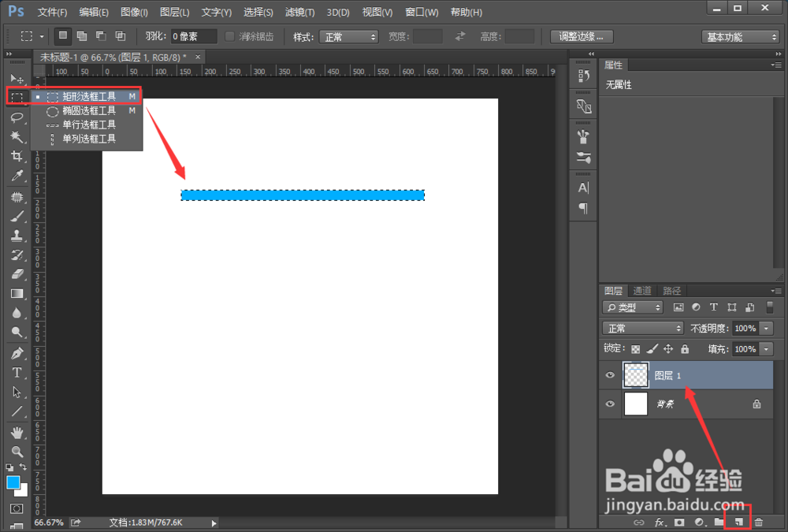This screenshot has width=788, height=532.
Task: Select the Horizontal Type tool
Action: [x=17, y=373]
